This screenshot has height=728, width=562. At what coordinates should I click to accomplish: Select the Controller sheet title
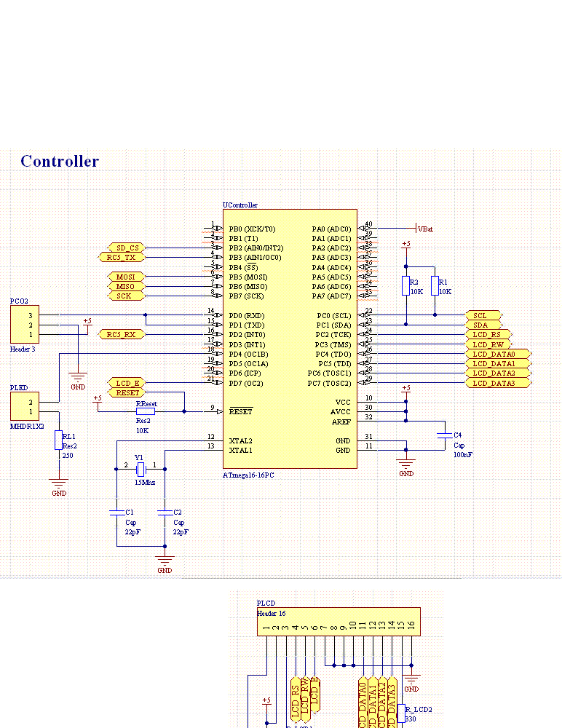click(60, 161)
